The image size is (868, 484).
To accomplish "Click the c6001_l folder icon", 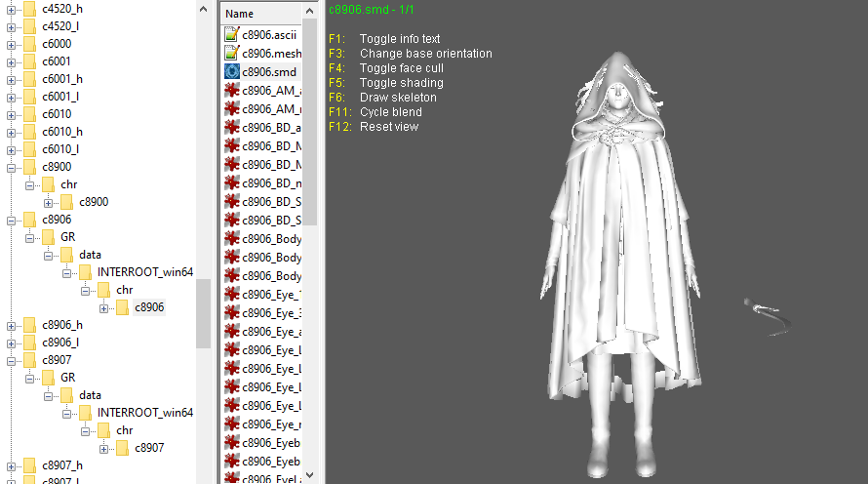I will tap(30, 97).
